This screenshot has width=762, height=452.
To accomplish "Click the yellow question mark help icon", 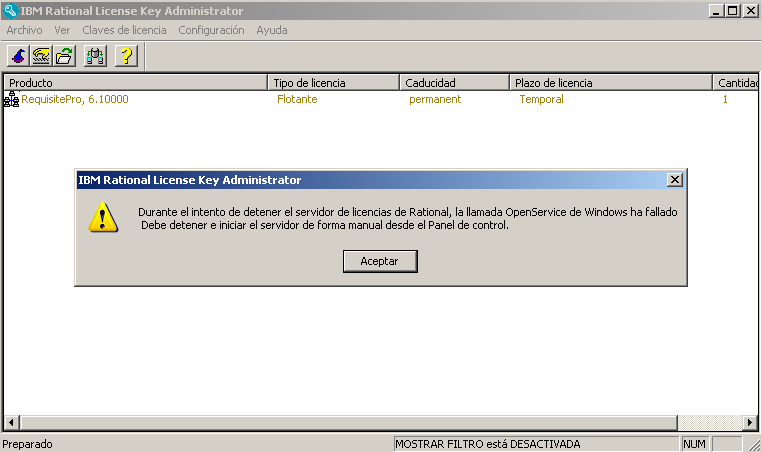I will tap(126, 56).
